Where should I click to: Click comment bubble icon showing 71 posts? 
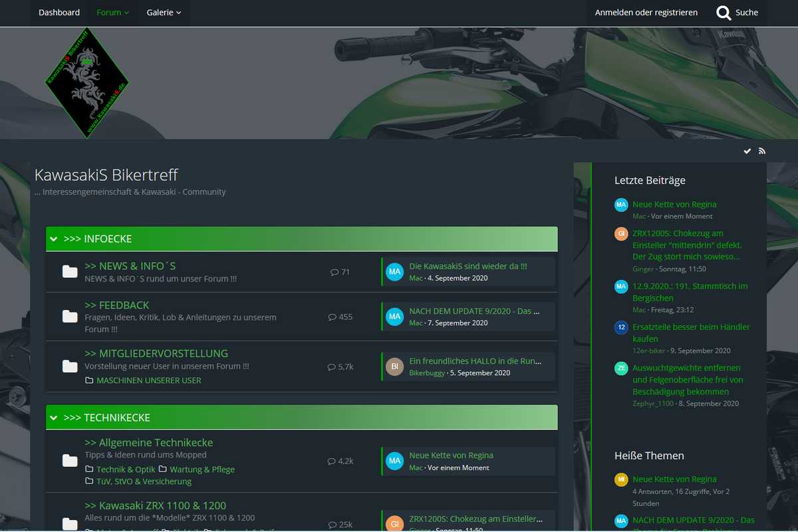click(x=334, y=272)
